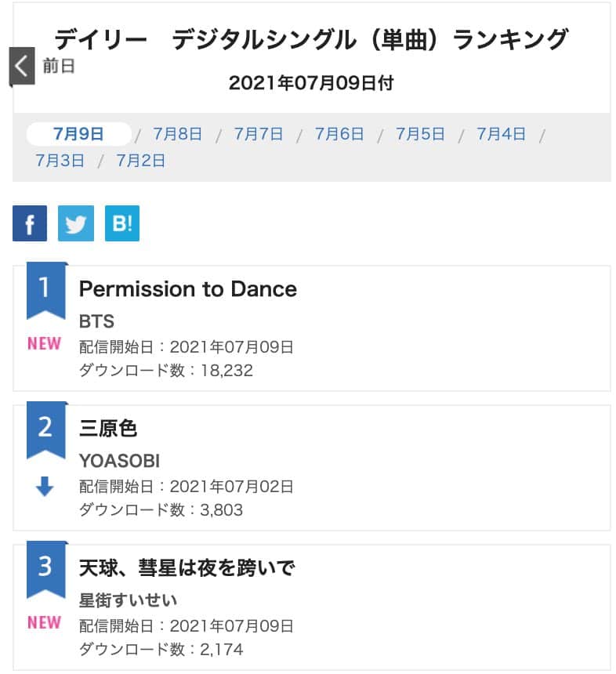Go to the 7月5日 ranking

pos(420,134)
